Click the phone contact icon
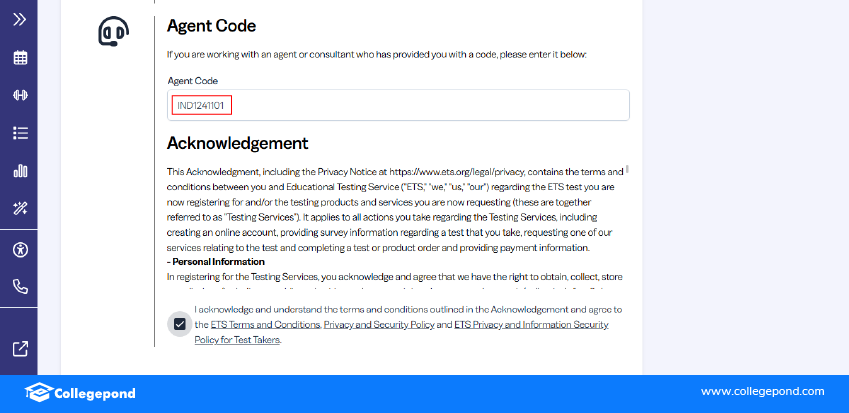This screenshot has height=413, width=849. click(x=19, y=286)
